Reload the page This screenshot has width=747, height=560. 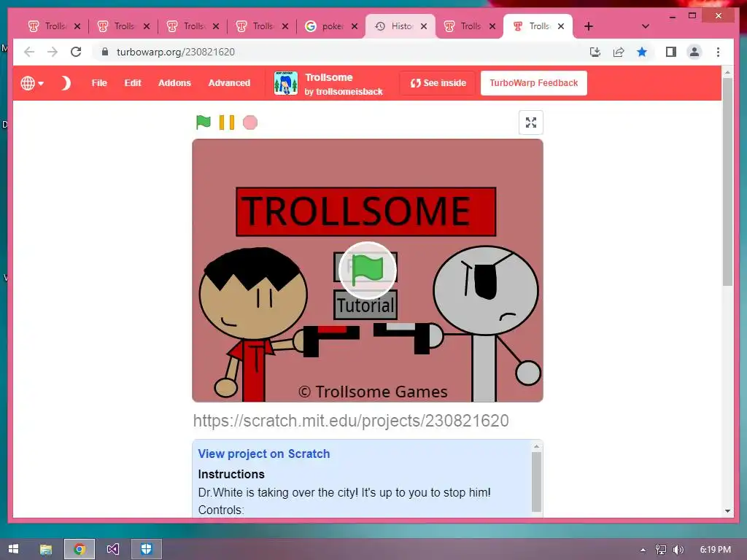click(x=76, y=52)
